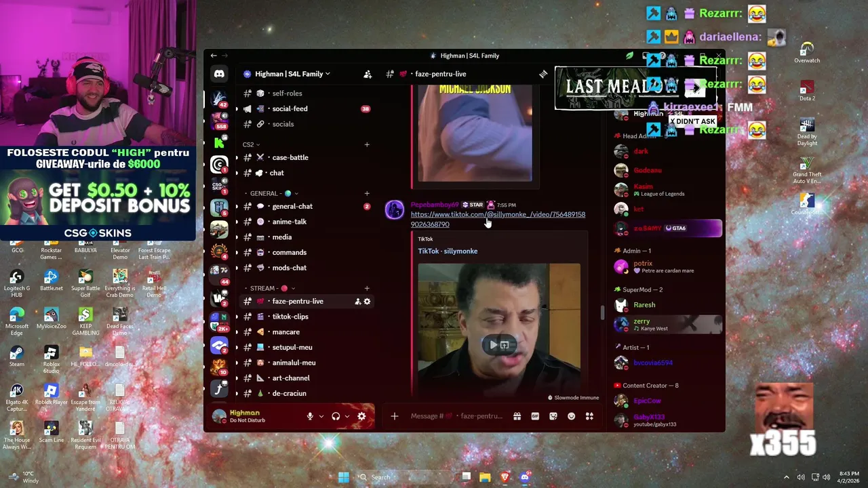The width and height of the screenshot is (868, 488).
Task: Click the message input field for faze-pentru-live
Action: coord(456,416)
